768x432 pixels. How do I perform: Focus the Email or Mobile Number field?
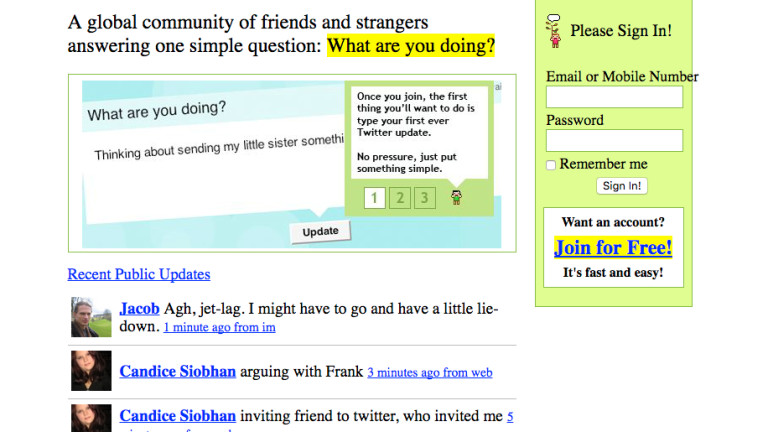tap(614, 97)
